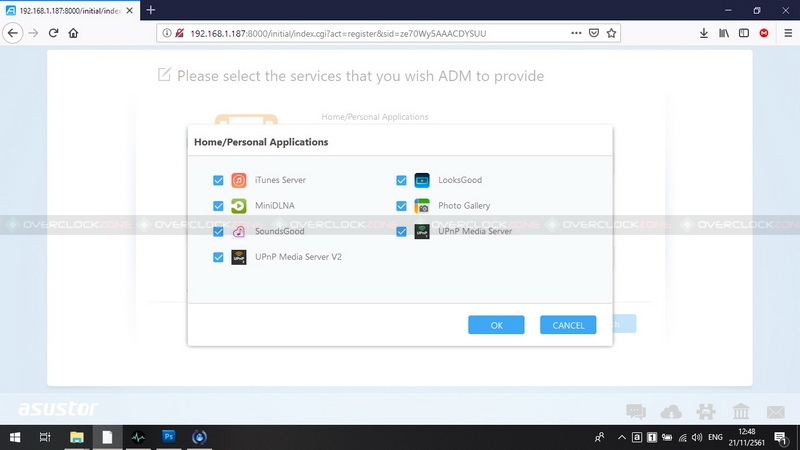800x450 pixels.
Task: Click the UPnP Media Server icon
Action: click(422, 231)
